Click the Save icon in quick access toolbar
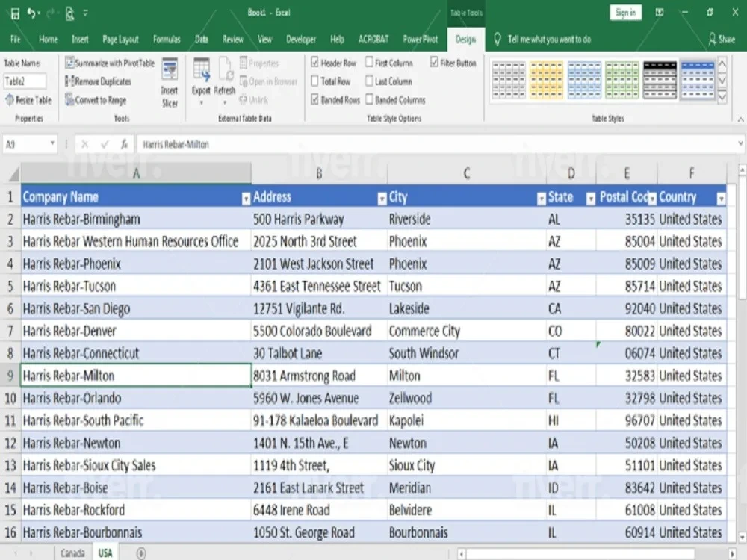Screen dimensions: 747x560 click(15, 13)
